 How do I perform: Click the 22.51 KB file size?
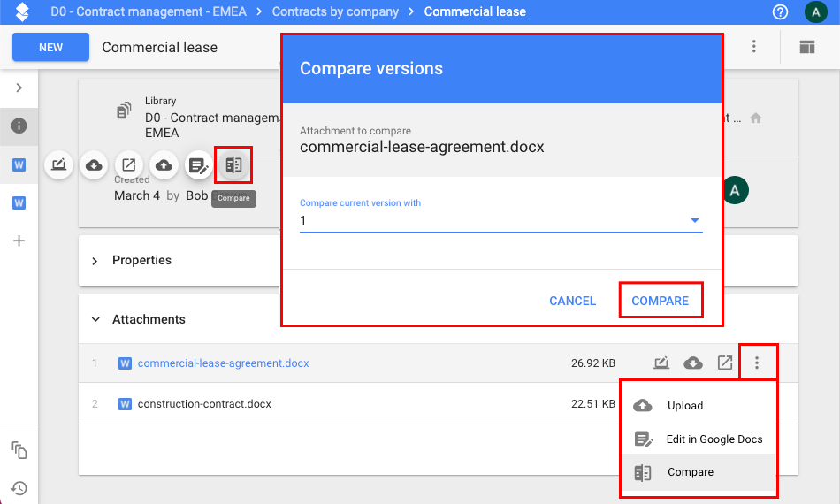[x=593, y=404]
